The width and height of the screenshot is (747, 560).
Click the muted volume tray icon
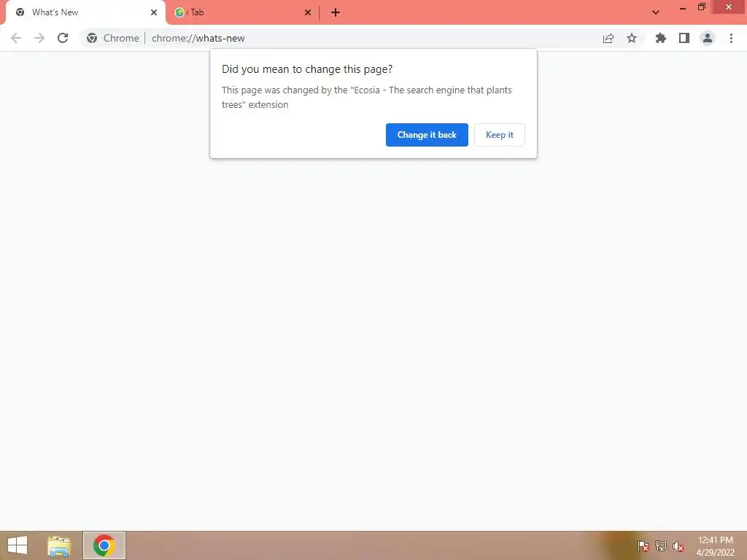pos(678,546)
